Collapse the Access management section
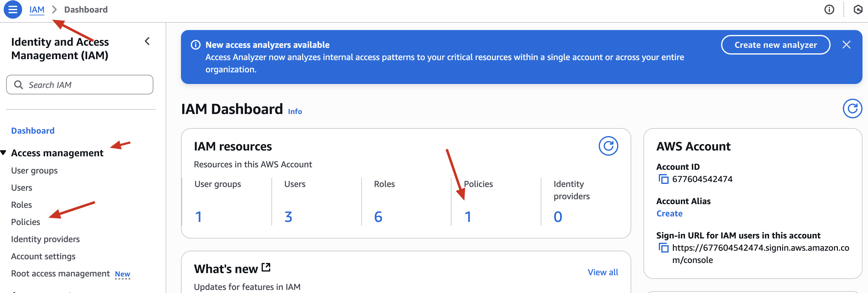This screenshot has width=868, height=293. click(x=3, y=153)
